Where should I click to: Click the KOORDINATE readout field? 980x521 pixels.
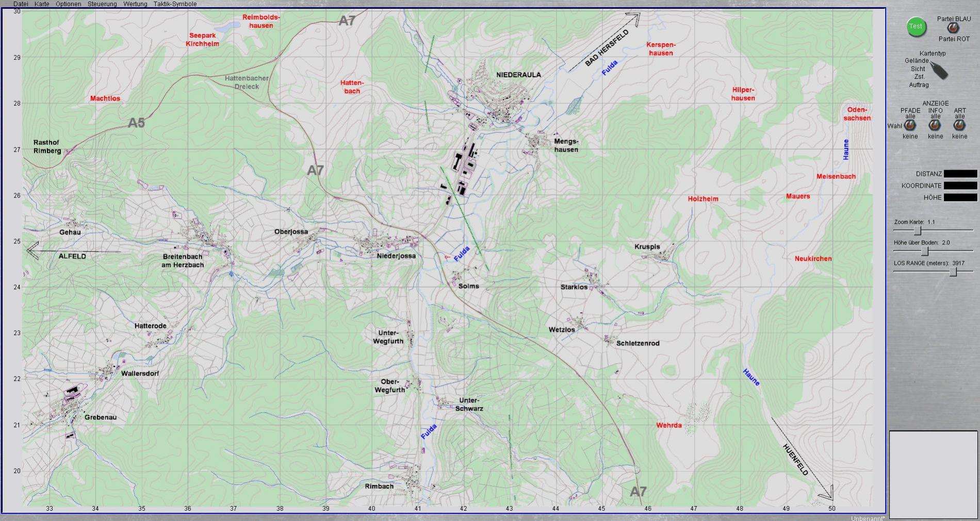(960, 186)
